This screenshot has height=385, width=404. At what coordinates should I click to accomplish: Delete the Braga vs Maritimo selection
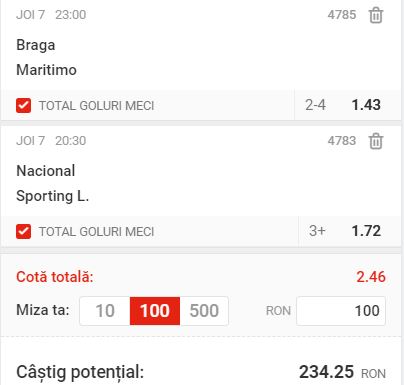pos(376,15)
